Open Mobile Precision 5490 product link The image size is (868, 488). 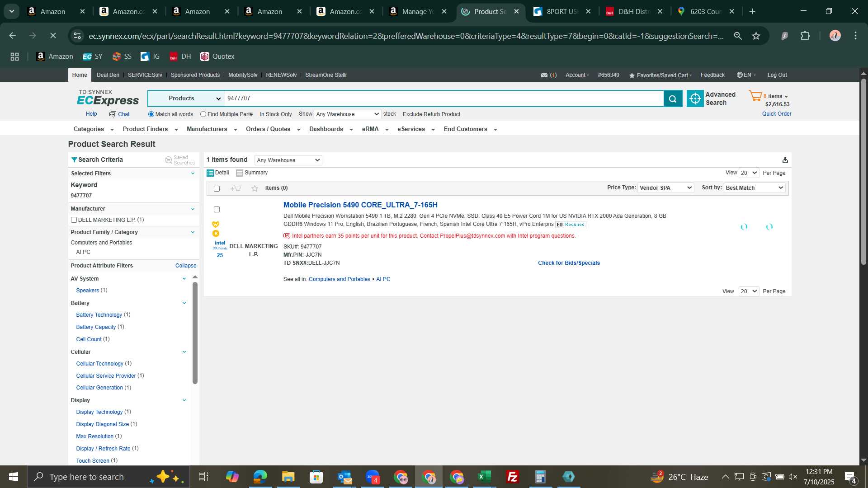(360, 205)
